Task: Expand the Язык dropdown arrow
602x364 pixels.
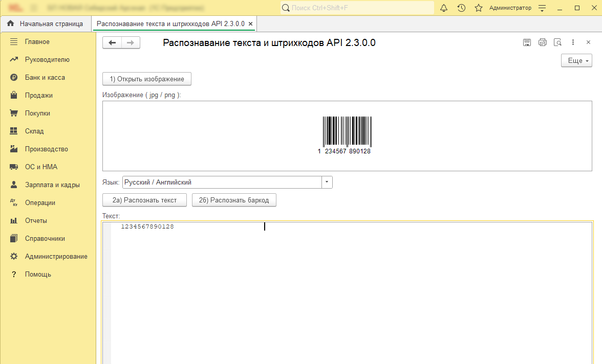Action: tap(327, 182)
